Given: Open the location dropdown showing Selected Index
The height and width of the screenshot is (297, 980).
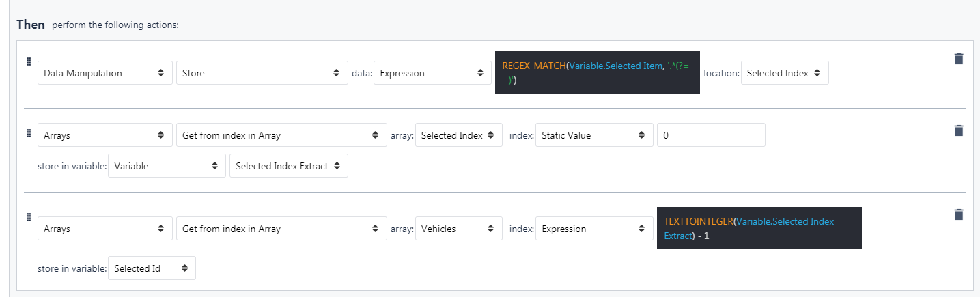Looking at the screenshot, I should click(x=785, y=73).
